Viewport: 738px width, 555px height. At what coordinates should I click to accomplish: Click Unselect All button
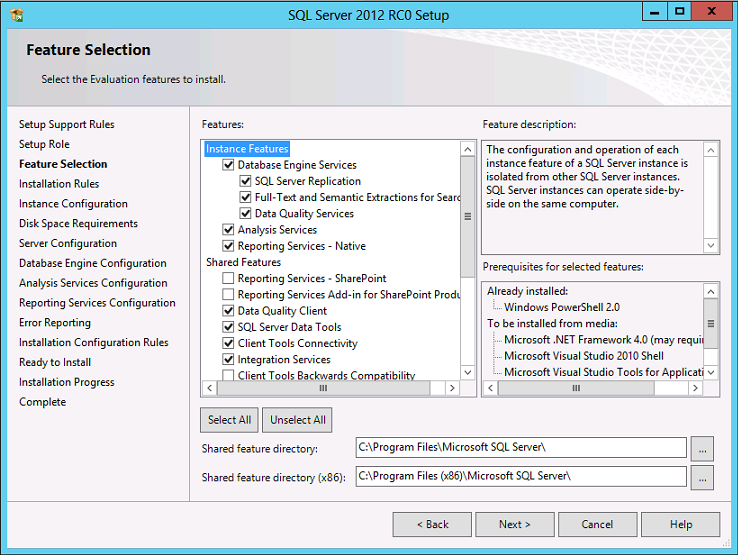pyautogui.click(x=297, y=420)
